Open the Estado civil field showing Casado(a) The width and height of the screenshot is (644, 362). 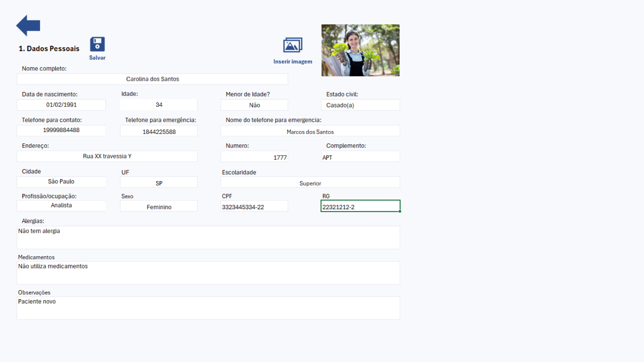point(360,105)
